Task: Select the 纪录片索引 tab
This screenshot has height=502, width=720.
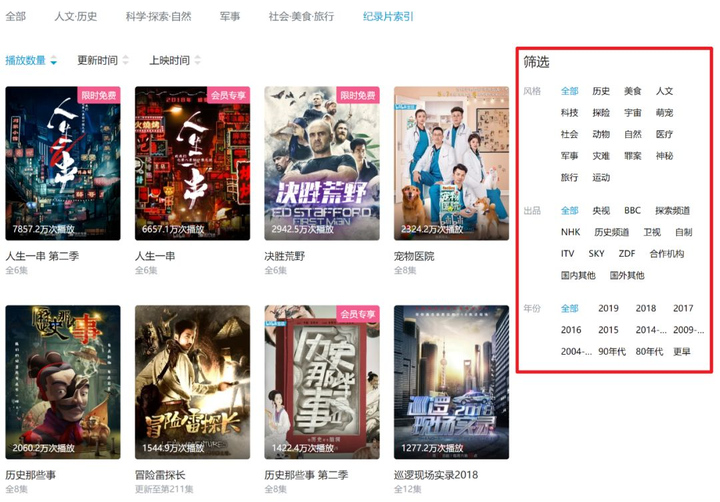Action: click(388, 17)
